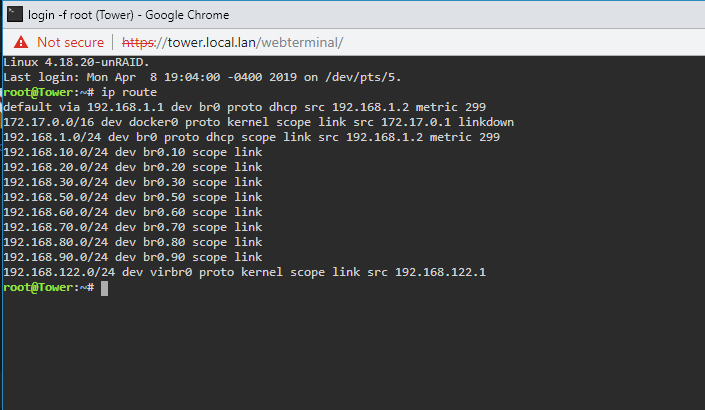Image resolution: width=705 pixels, height=410 pixels.
Task: Click the terminal cursor block after the last prompt
Action: 104,288
